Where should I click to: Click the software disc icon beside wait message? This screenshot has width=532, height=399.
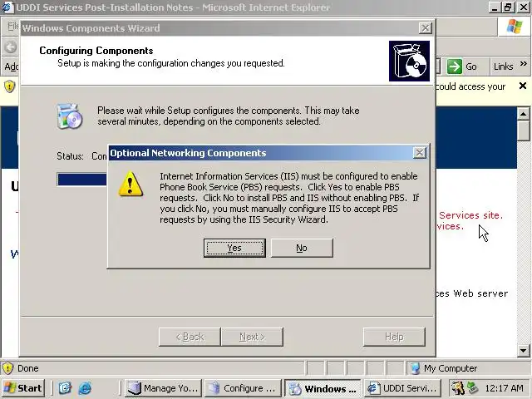(69, 116)
